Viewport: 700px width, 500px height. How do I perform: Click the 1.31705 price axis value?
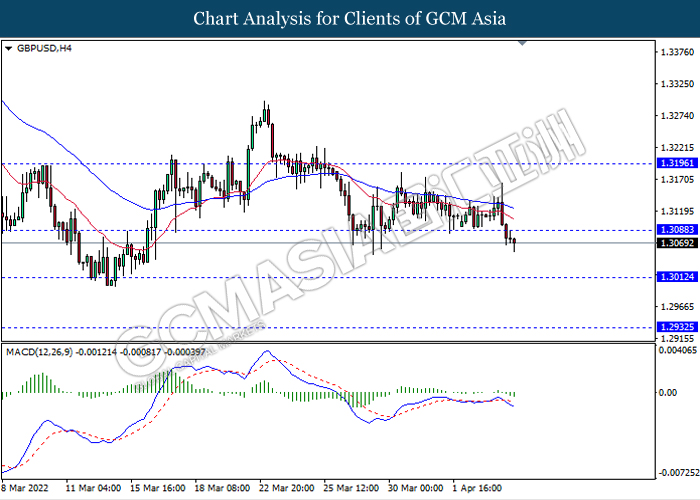(677, 179)
